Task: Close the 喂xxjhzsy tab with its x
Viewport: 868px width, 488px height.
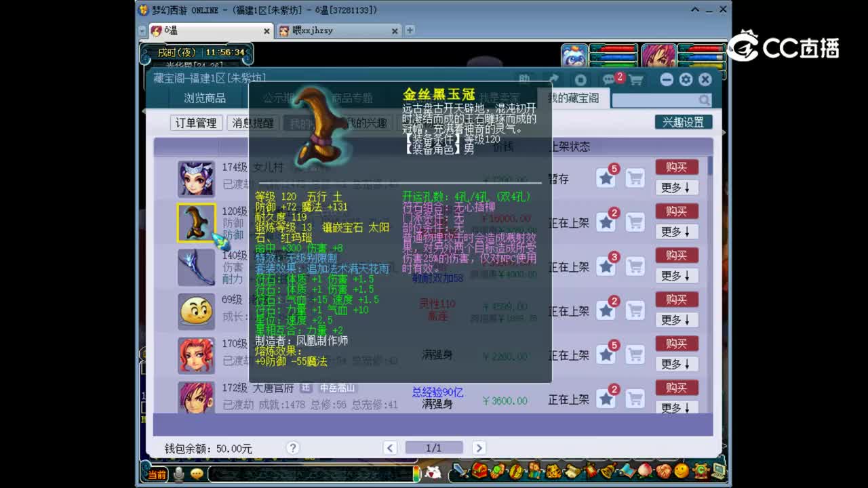Action: (395, 30)
